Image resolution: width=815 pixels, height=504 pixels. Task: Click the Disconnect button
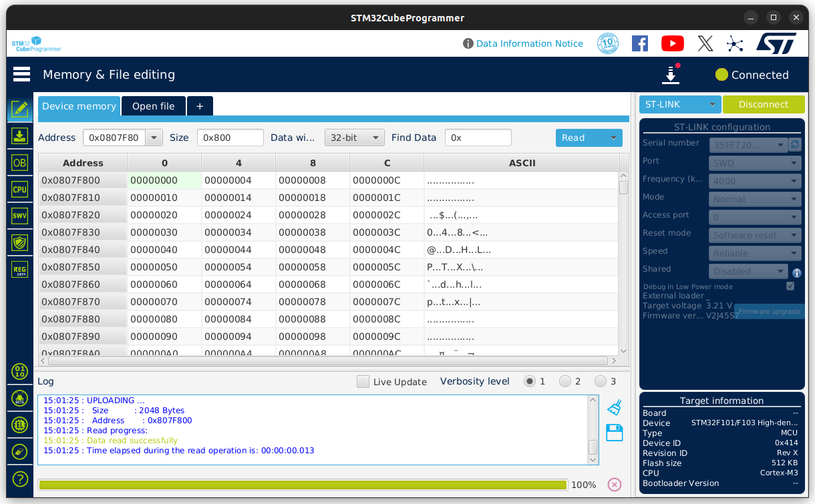764,104
